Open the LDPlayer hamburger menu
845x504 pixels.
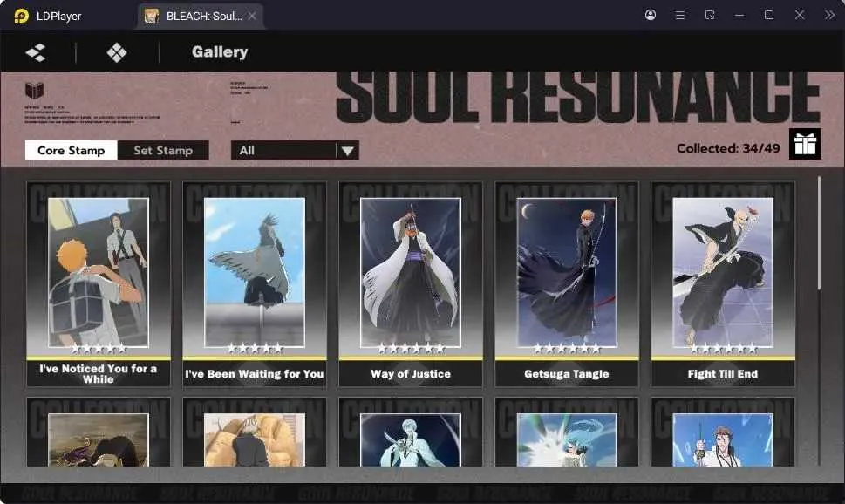pyautogui.click(x=680, y=15)
